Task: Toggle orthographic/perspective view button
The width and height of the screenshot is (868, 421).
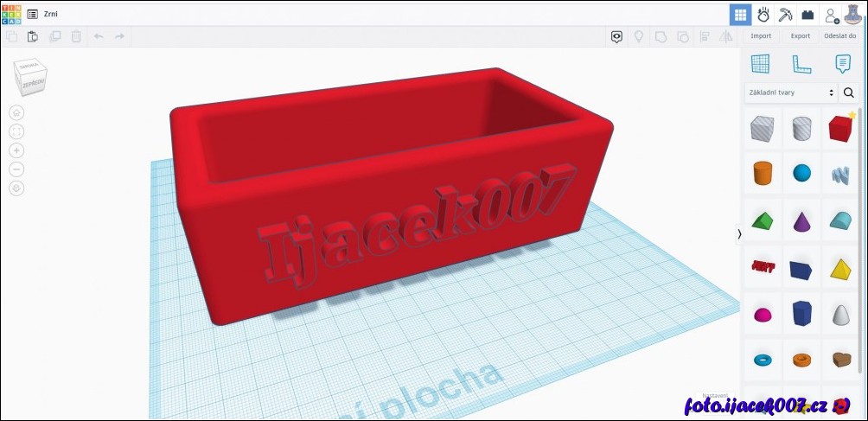Action: [17, 188]
